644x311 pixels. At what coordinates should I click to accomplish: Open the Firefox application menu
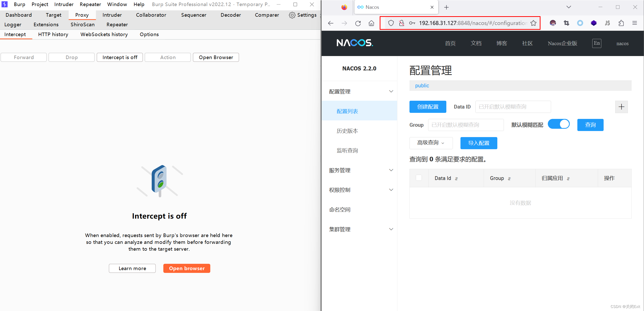pos(635,23)
